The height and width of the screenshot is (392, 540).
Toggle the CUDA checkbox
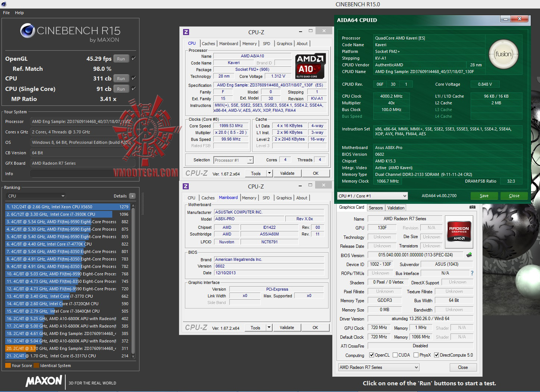click(x=395, y=355)
